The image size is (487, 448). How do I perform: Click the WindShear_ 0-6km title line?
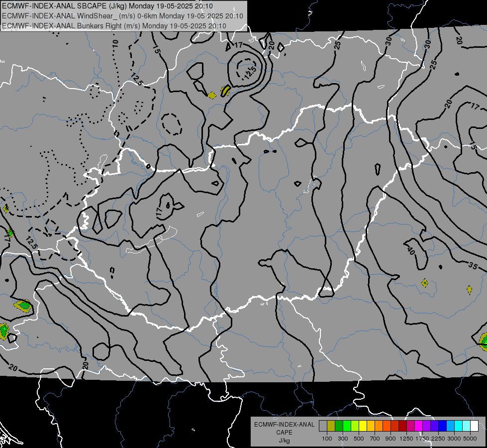(122, 16)
